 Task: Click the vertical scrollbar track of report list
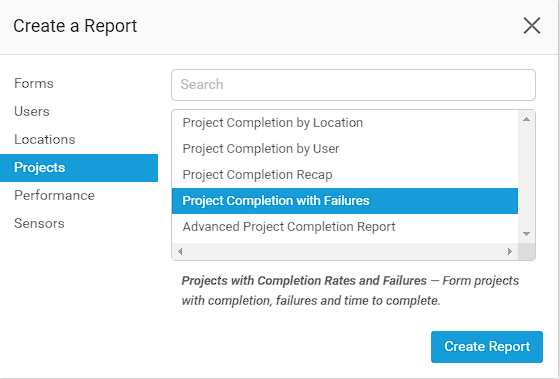coord(526,177)
